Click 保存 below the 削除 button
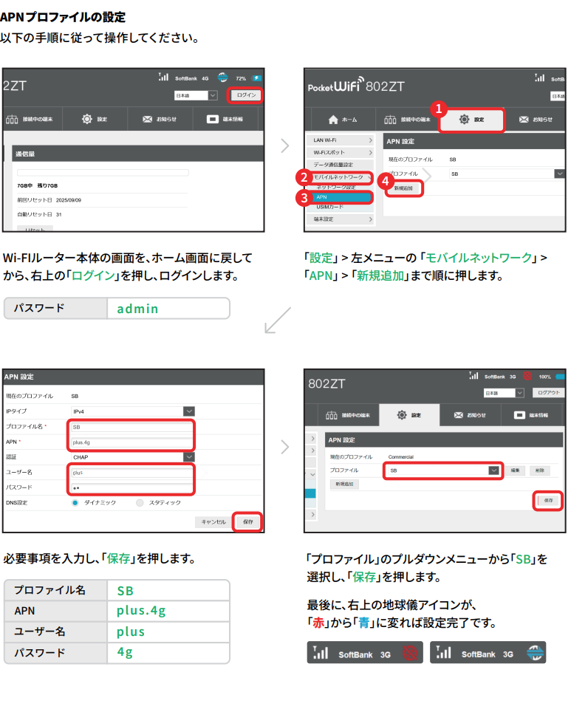Image resolution: width=588 pixels, height=712 pixels. point(549,501)
